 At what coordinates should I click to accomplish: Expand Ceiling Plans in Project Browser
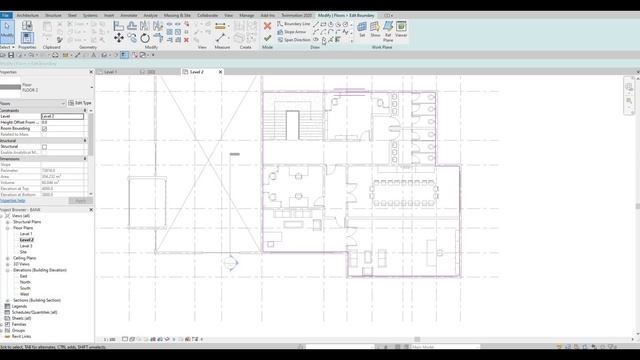point(7,258)
